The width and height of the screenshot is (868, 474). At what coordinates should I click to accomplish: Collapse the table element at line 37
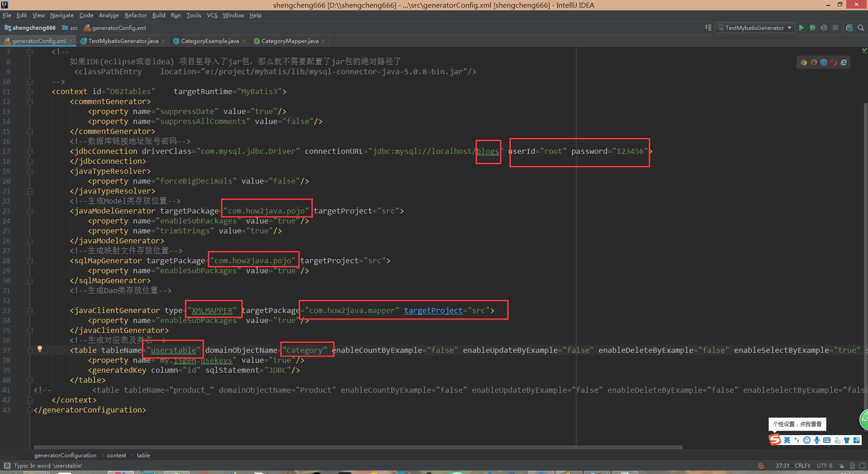coord(30,350)
